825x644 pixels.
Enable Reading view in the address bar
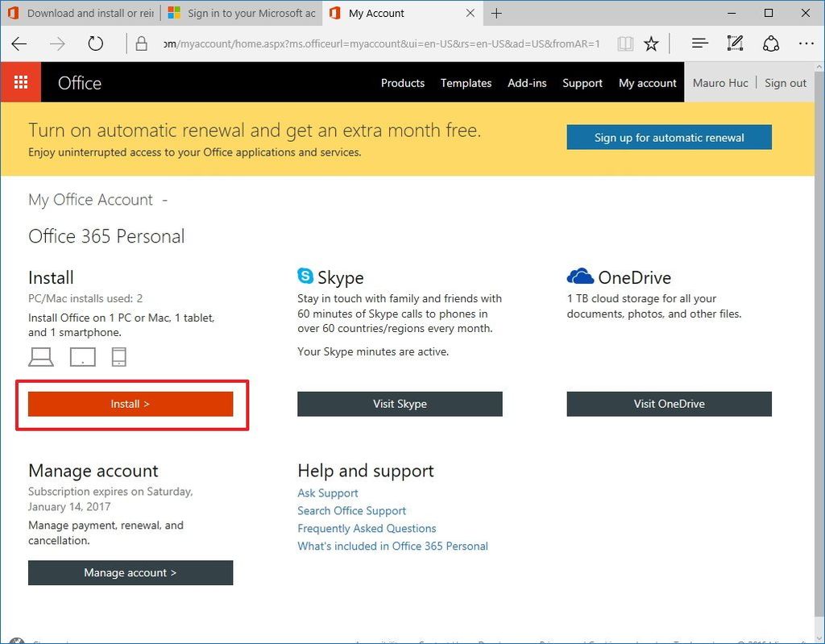point(625,43)
